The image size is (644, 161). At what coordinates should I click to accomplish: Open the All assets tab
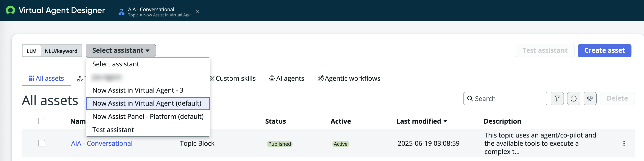46,78
